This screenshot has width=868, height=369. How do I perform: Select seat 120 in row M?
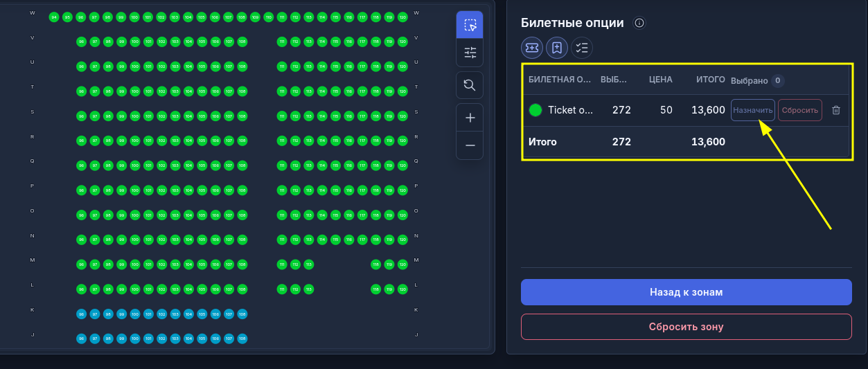[402, 264]
